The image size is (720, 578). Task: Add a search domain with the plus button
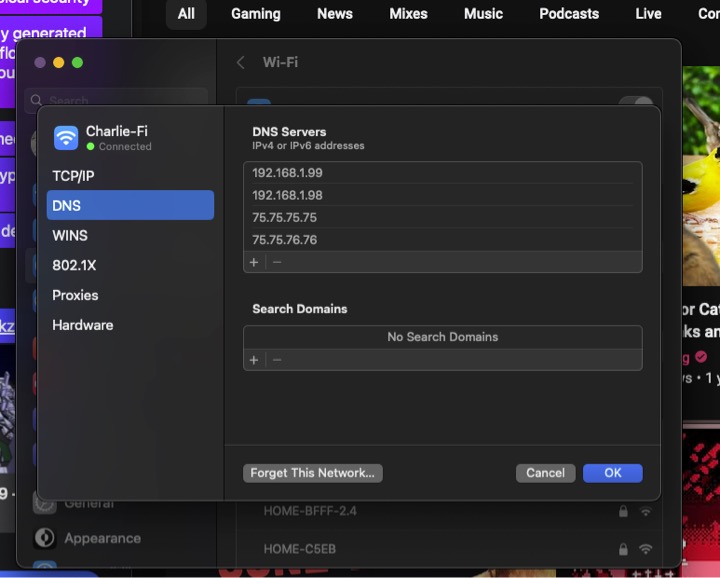254,360
